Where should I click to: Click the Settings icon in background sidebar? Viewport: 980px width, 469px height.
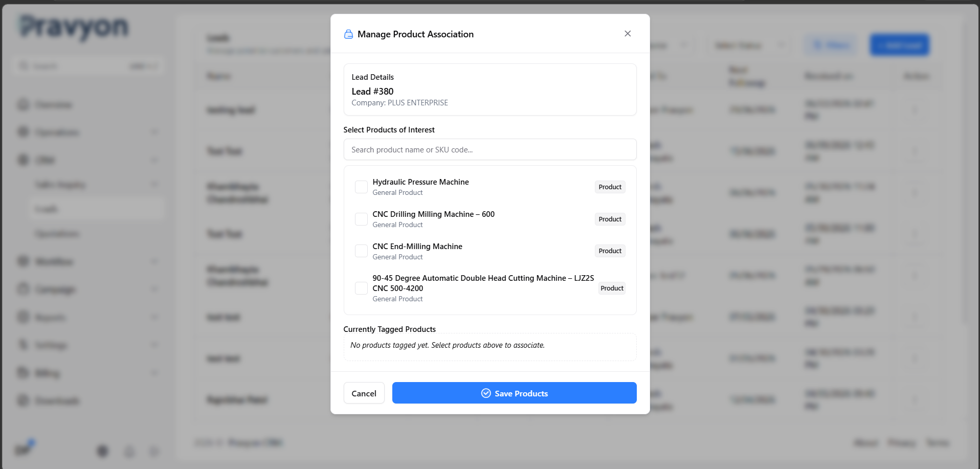pos(24,345)
